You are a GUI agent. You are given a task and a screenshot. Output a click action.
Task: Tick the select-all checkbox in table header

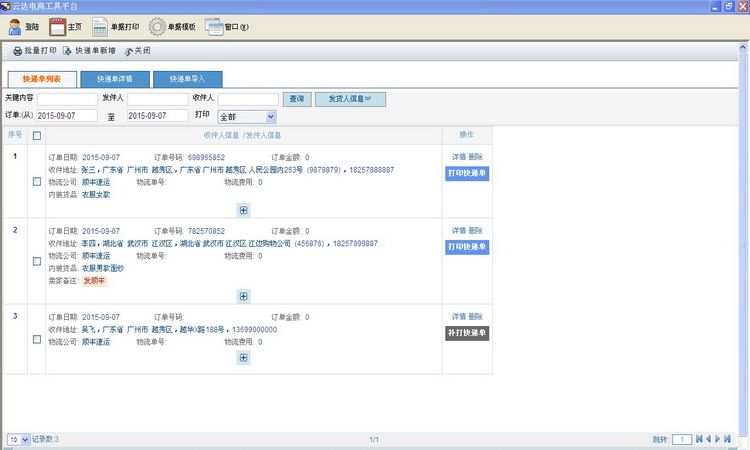[37, 135]
